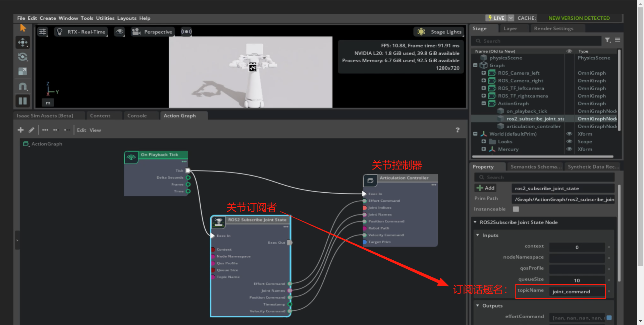The width and height of the screenshot is (644, 325).
Task: Select the articulation_controller prim
Action: point(533,126)
